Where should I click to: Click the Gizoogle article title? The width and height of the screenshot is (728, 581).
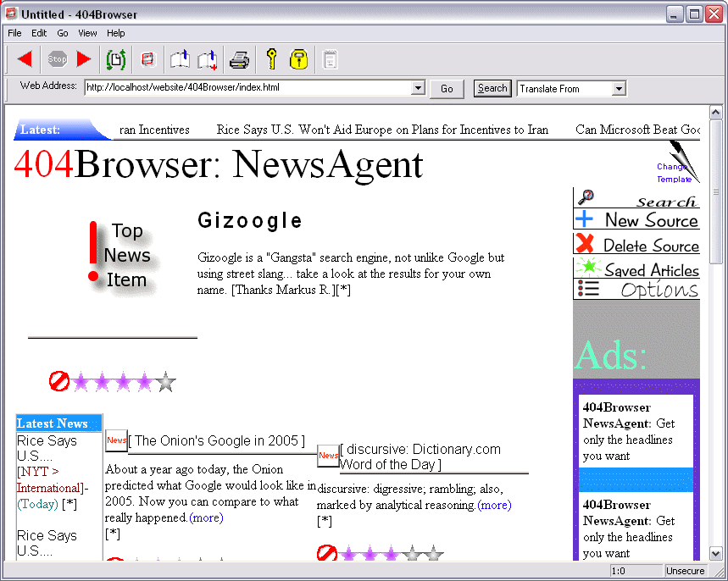pyautogui.click(x=250, y=220)
